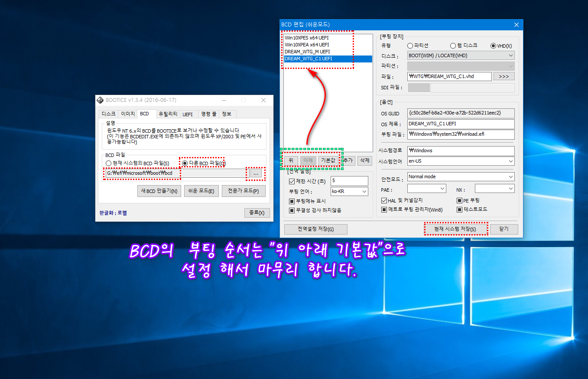
Task: Select 파티션 device type radio button
Action: (x=418, y=46)
